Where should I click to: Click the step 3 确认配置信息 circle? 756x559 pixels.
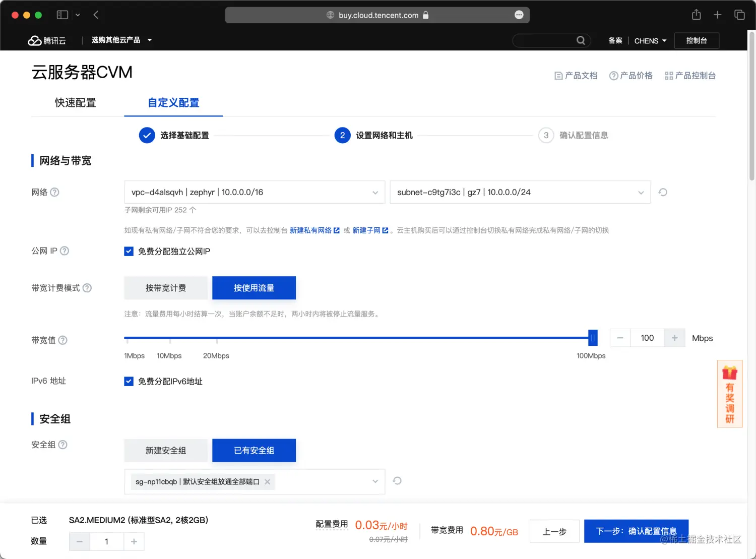(x=546, y=135)
